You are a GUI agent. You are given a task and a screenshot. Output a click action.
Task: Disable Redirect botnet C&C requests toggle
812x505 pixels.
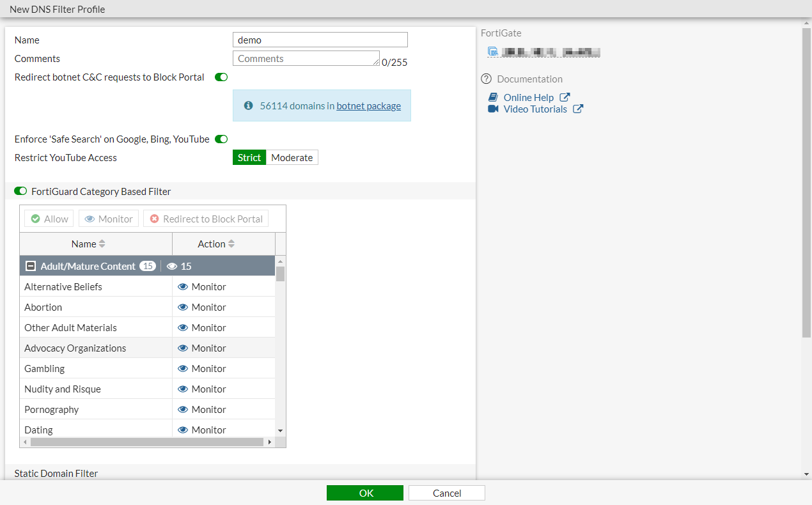[x=221, y=77]
